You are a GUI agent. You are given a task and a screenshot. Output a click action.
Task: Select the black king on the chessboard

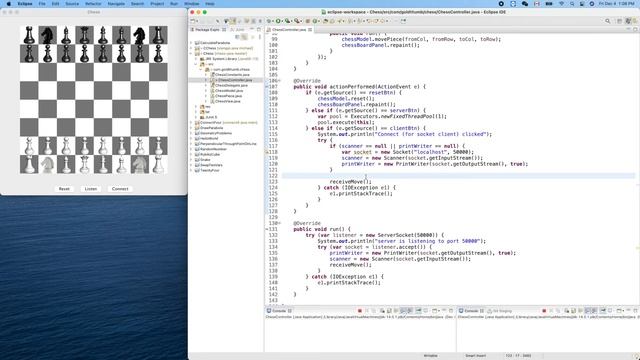click(103, 35)
